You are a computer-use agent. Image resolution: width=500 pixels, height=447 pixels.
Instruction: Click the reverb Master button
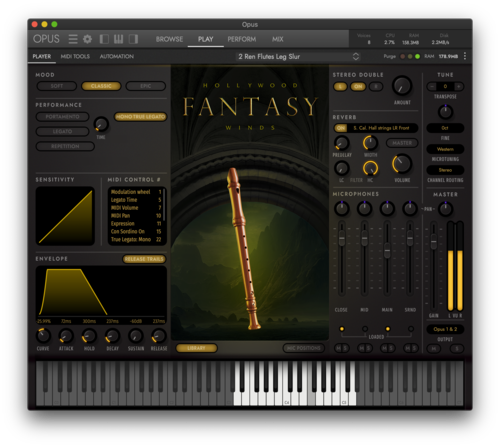point(402,143)
